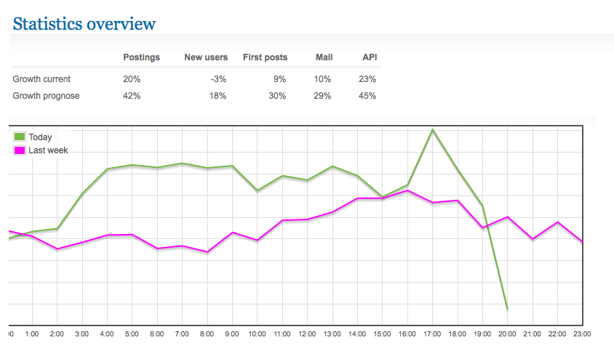Screen dimensions: 614x364
Task: Select the Postings column header
Action: [x=141, y=57]
